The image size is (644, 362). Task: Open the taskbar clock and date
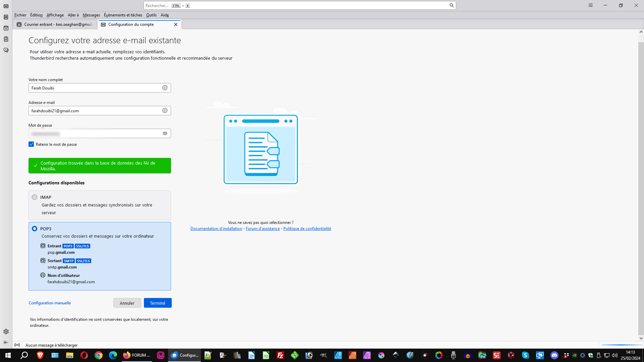pyautogui.click(x=630, y=355)
